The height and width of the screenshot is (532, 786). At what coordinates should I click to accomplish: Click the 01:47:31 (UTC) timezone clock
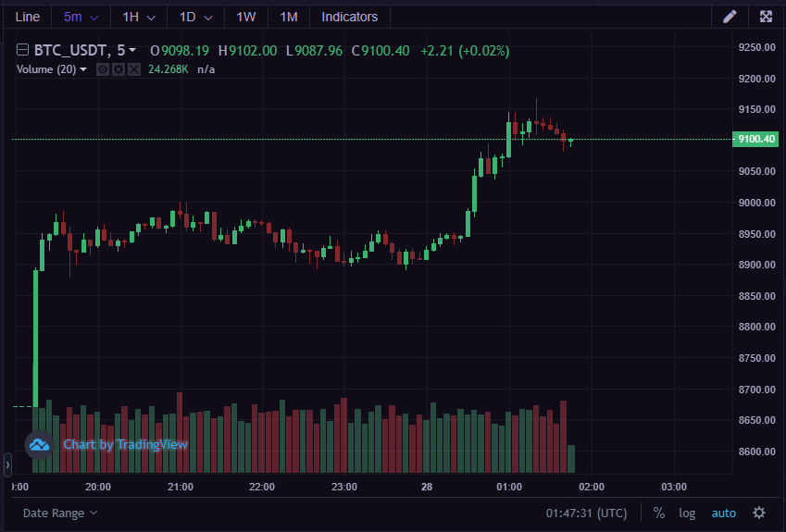point(587,513)
